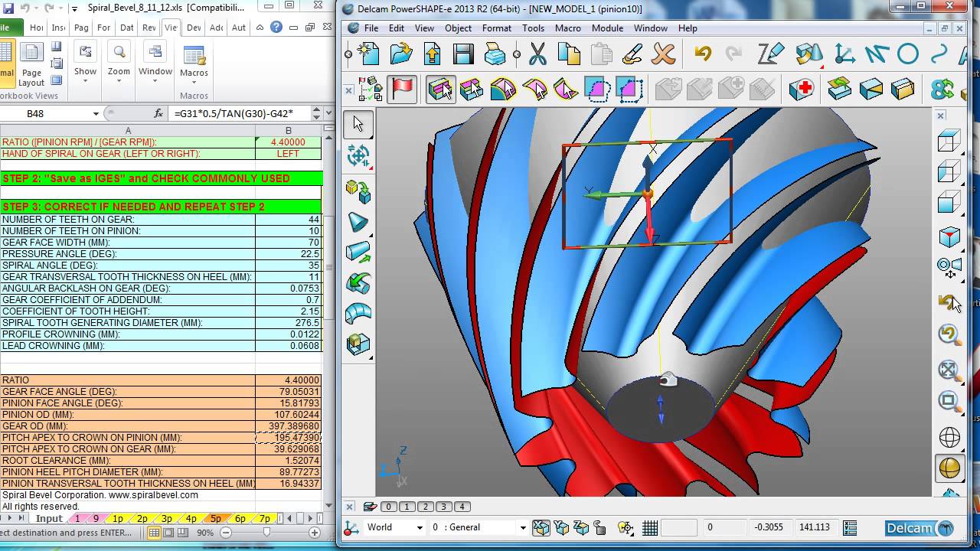Open the Format menu in PowerSHAPE

point(497,28)
